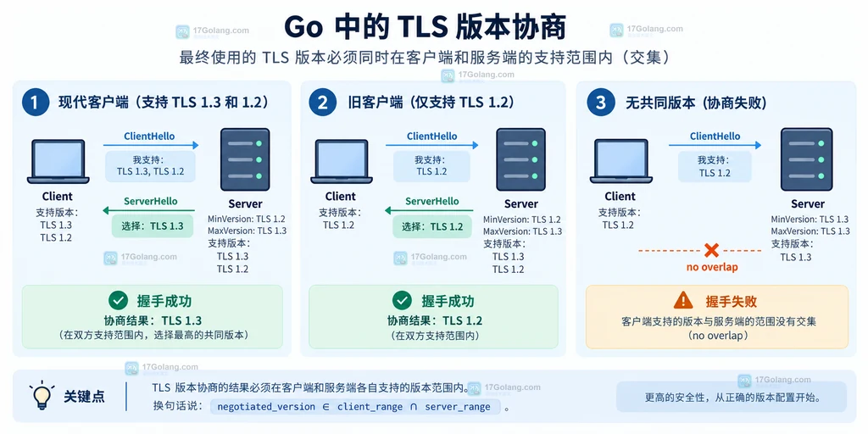Click the red no overlap label
Viewport: 868px width, 434px height.
[x=712, y=267]
